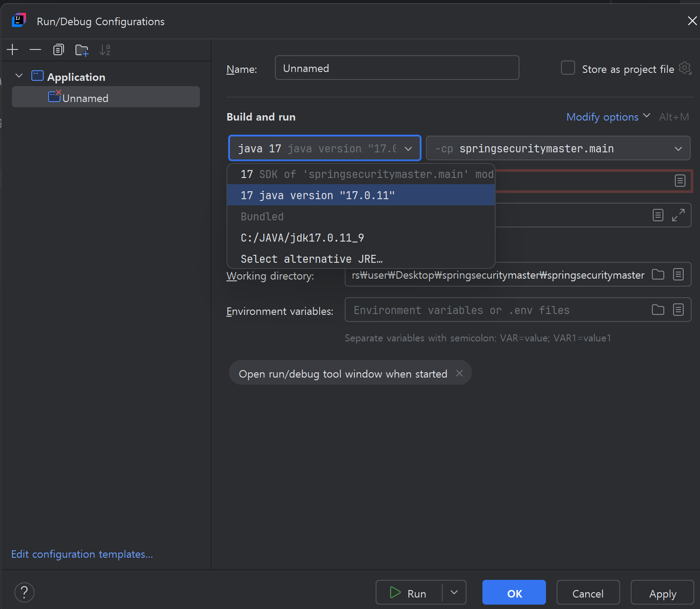Collapse the Application tree node
This screenshot has height=609, width=700.
point(19,76)
